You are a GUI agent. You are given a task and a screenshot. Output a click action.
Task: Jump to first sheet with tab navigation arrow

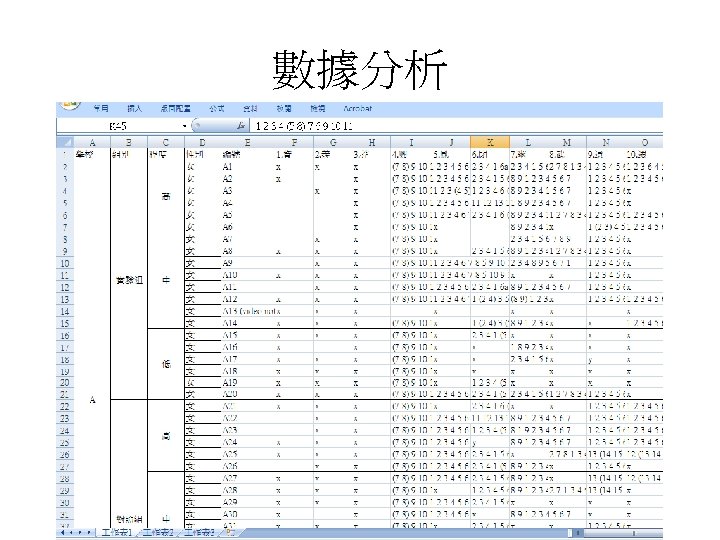(63, 533)
